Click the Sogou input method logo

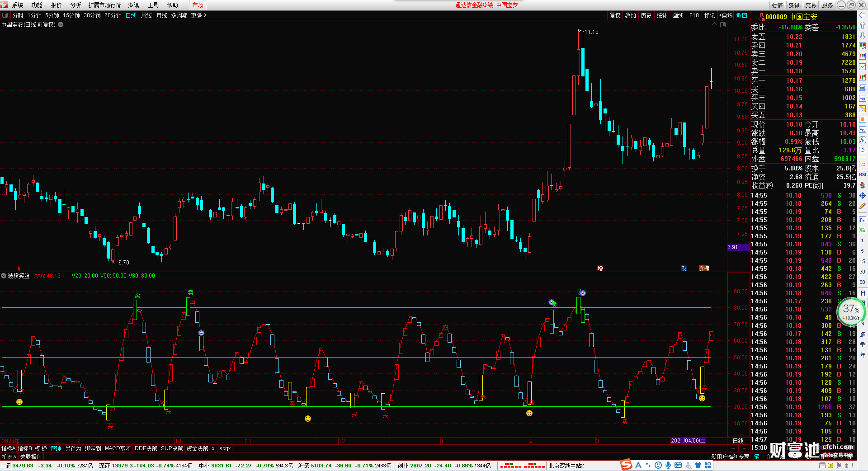click(x=626, y=465)
